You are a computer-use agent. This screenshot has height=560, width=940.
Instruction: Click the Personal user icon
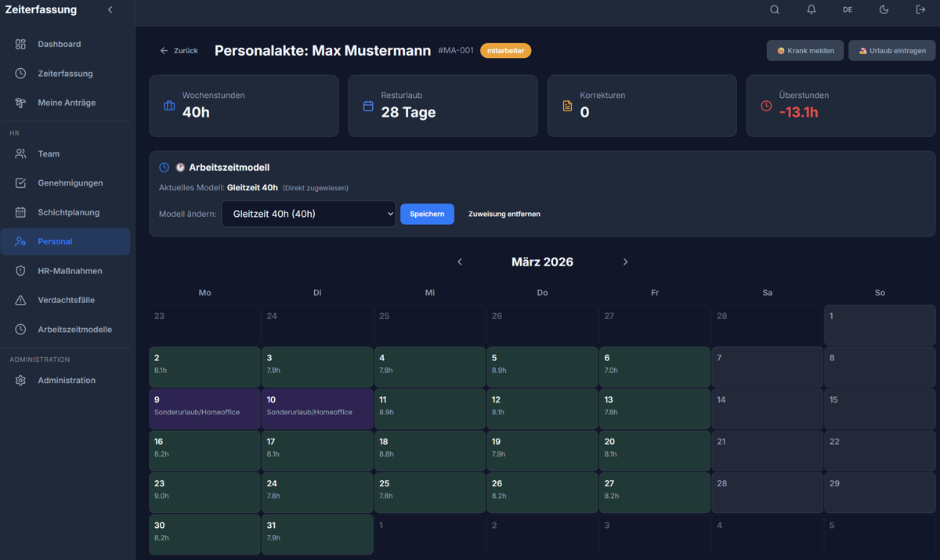20,241
